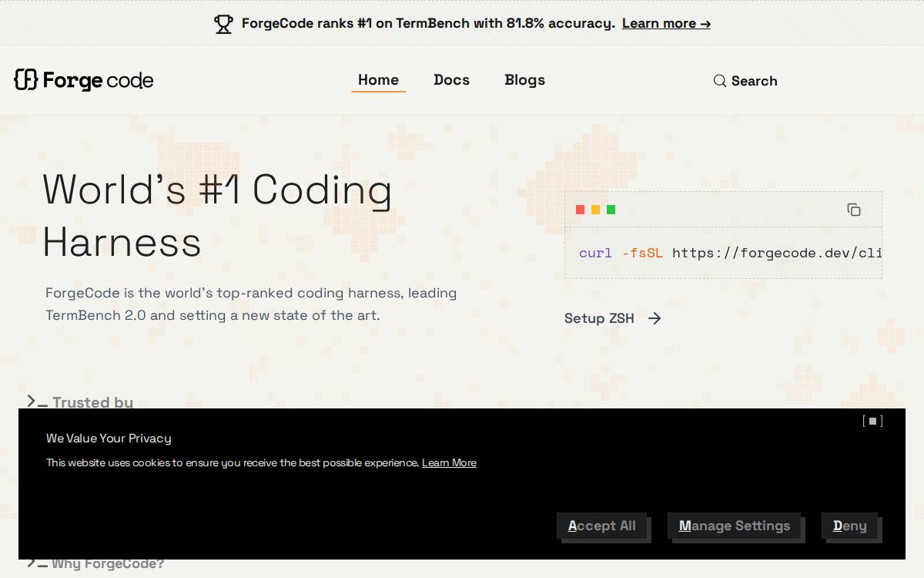The image size is (924, 578).
Task: Click the ForgeCode description paragraph
Action: click(251, 304)
